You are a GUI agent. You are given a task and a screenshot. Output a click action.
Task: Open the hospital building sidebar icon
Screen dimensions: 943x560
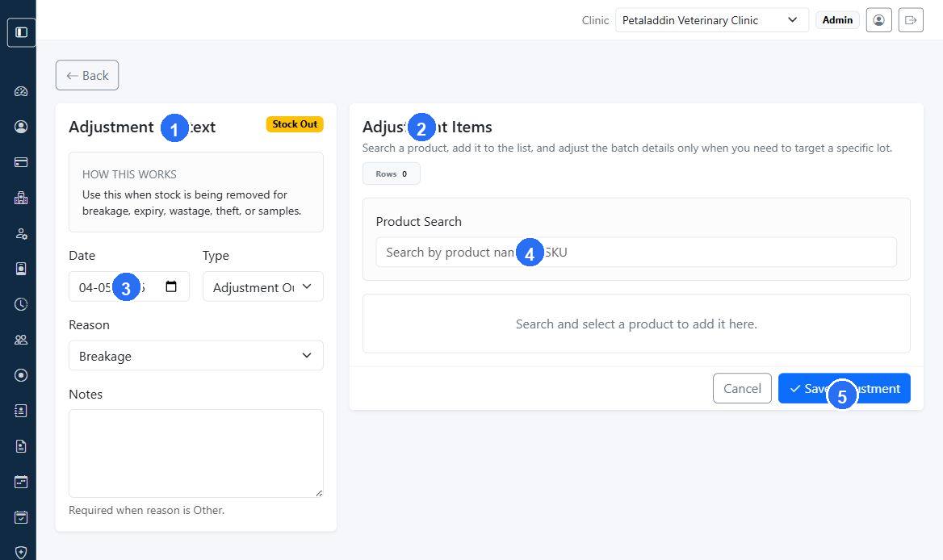(21, 198)
